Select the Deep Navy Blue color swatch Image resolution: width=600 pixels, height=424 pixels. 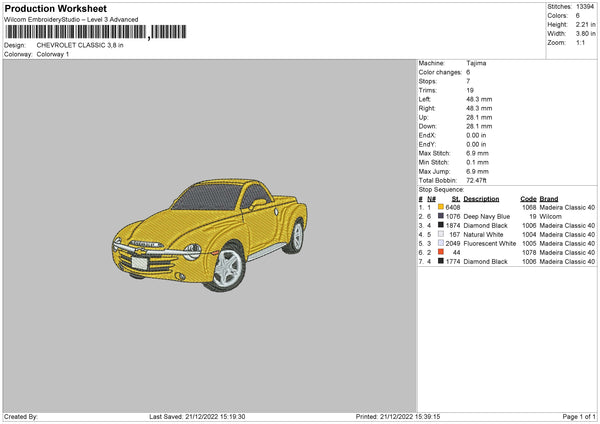(440, 216)
